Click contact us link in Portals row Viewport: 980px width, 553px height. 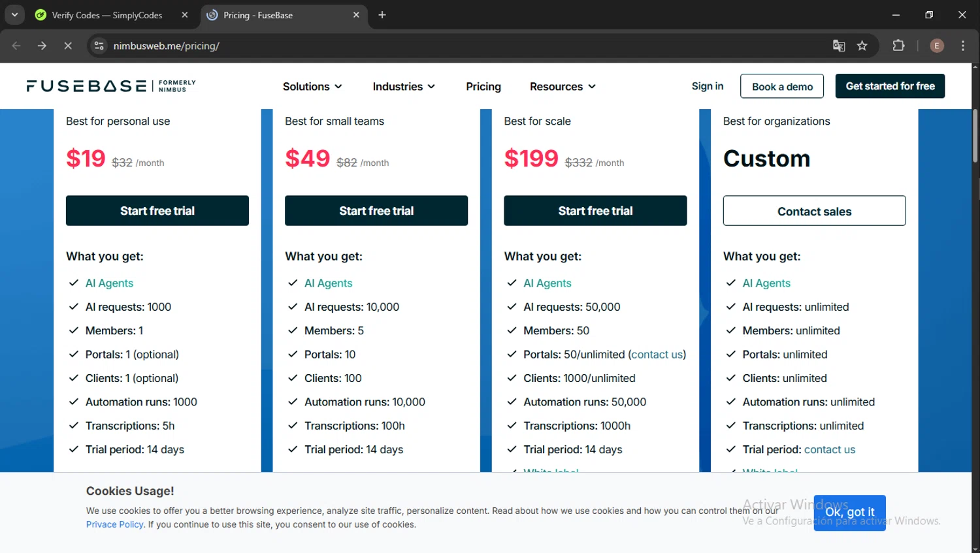pyautogui.click(x=657, y=355)
